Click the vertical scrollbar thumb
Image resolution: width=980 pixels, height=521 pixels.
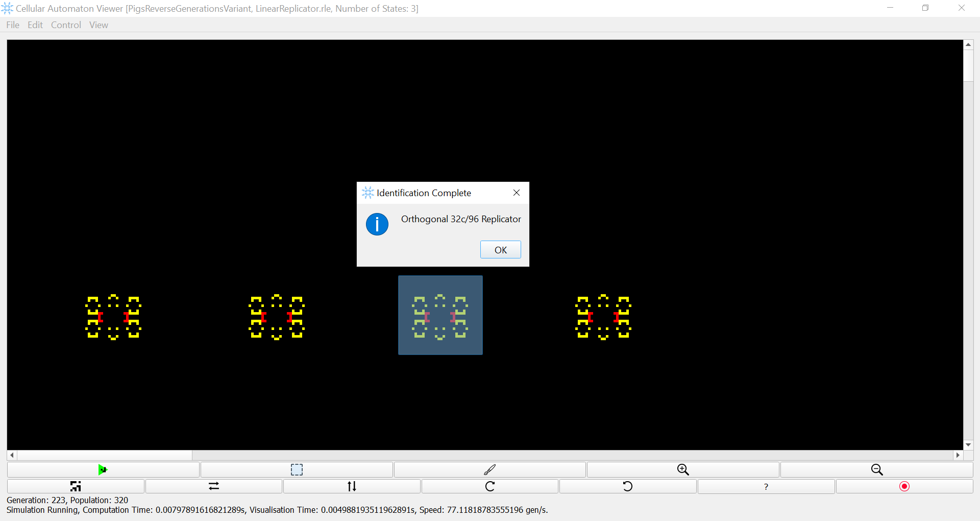[x=968, y=65]
